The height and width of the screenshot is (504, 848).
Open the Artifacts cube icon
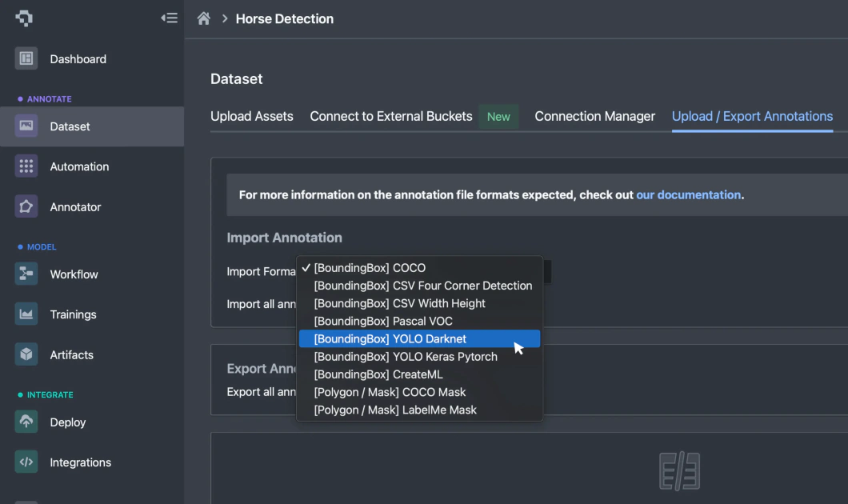pos(26,354)
